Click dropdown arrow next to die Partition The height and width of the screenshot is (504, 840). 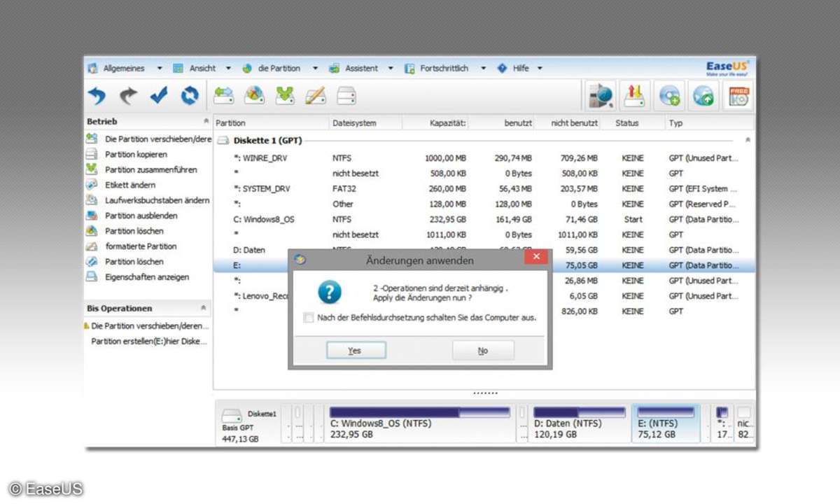point(315,69)
